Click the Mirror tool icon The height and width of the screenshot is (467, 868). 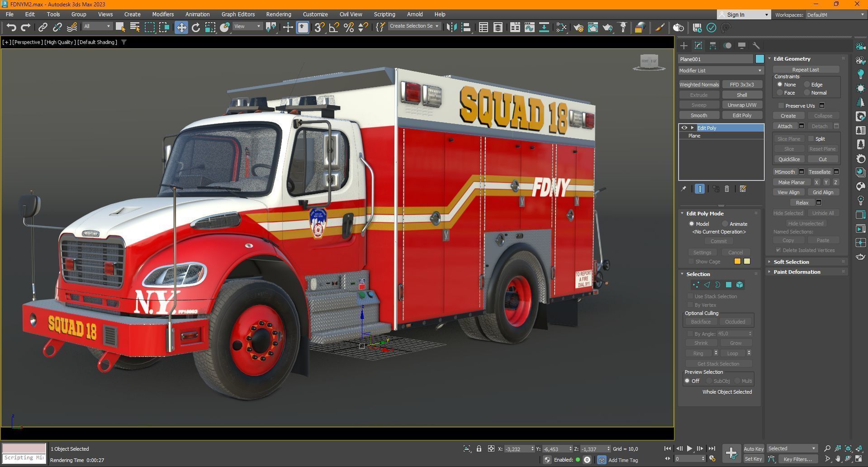tap(451, 27)
